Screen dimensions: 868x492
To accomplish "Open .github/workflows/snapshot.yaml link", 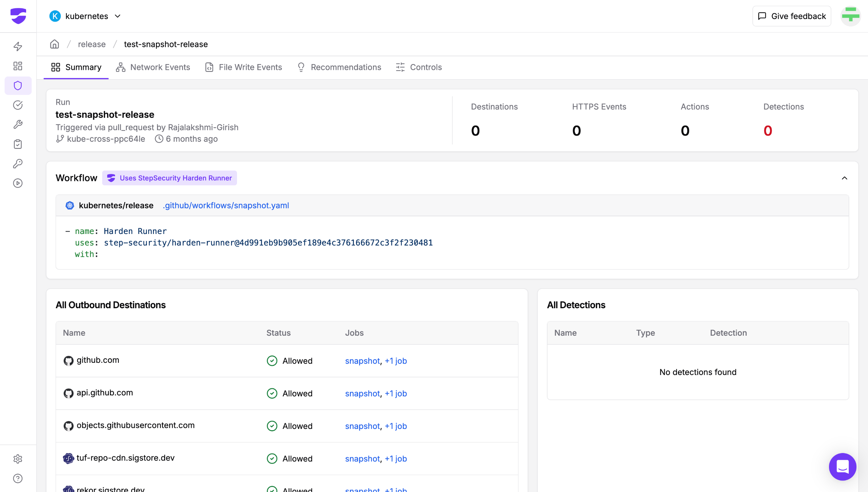I will (226, 205).
